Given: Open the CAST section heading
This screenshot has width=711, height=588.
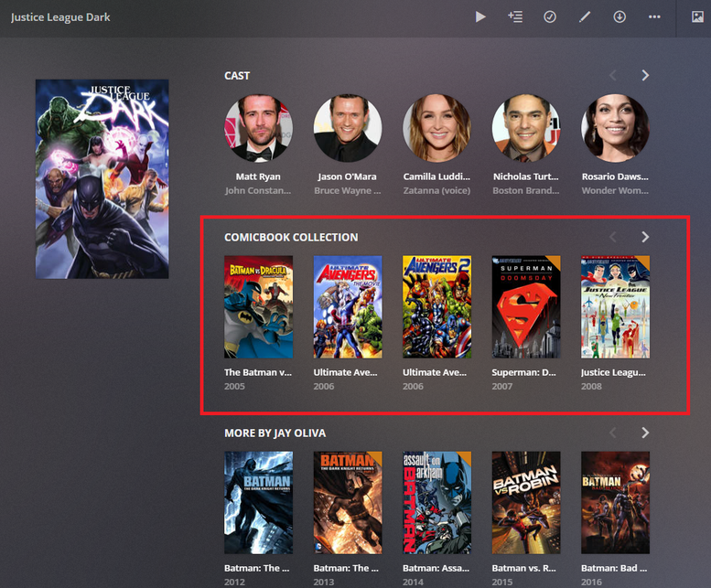Looking at the screenshot, I should (x=237, y=76).
